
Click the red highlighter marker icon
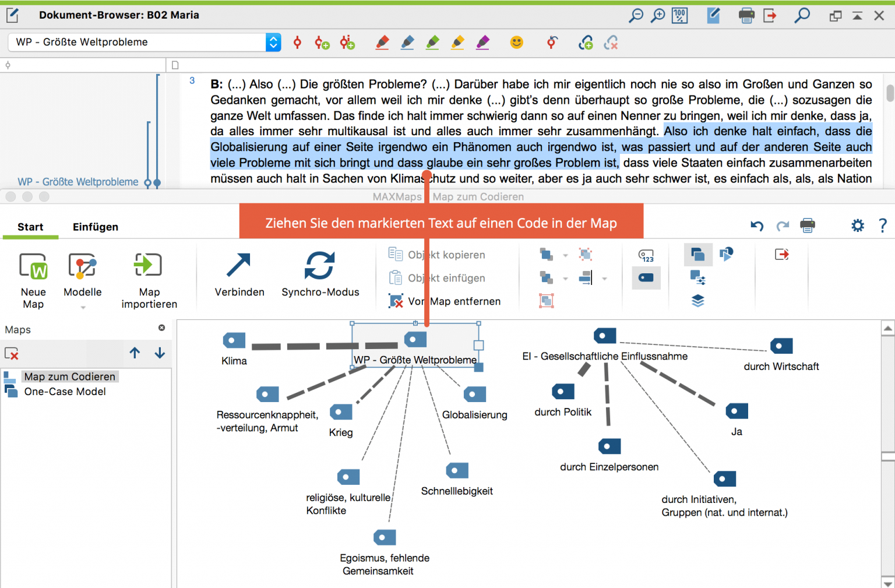pos(382,43)
